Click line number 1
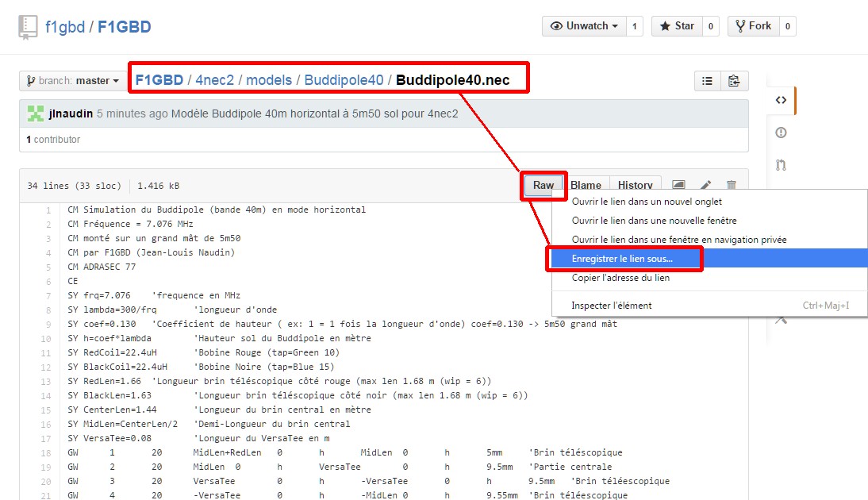 (48, 210)
